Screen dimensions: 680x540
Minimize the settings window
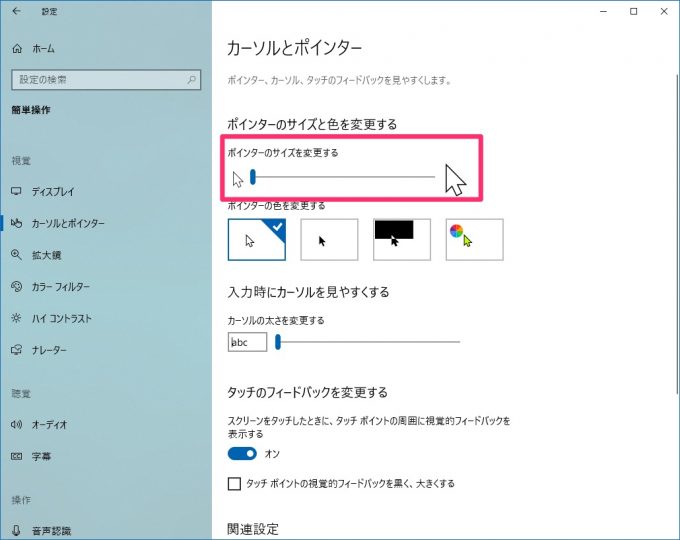[x=603, y=11]
